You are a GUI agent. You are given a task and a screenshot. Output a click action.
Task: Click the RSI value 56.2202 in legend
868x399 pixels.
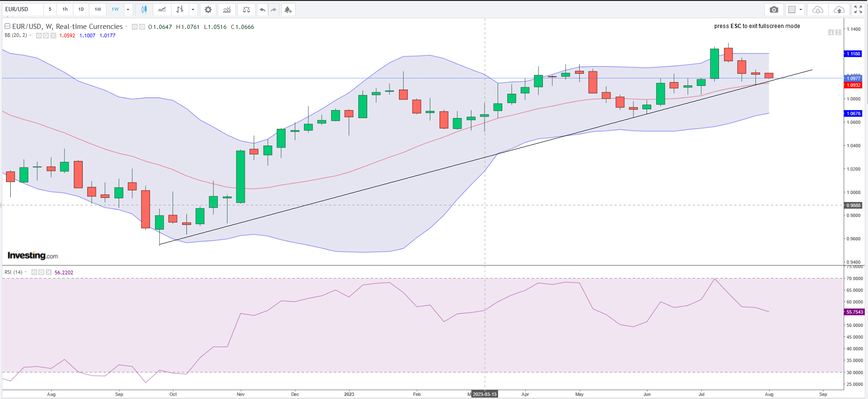(64, 273)
